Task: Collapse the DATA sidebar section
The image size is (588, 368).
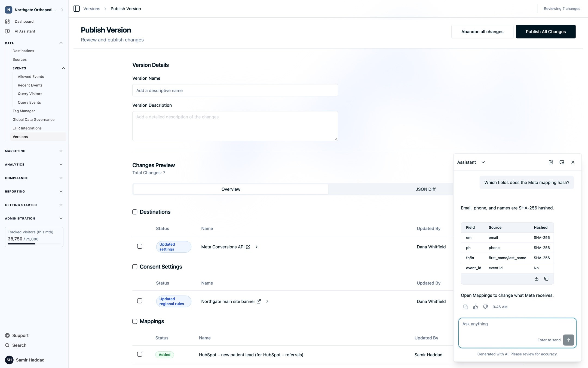Action: [61, 43]
